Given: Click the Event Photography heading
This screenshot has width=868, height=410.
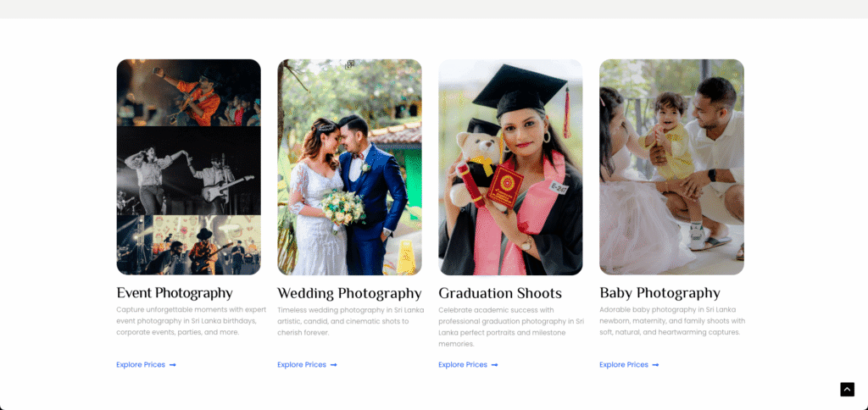Looking at the screenshot, I should click(x=175, y=293).
